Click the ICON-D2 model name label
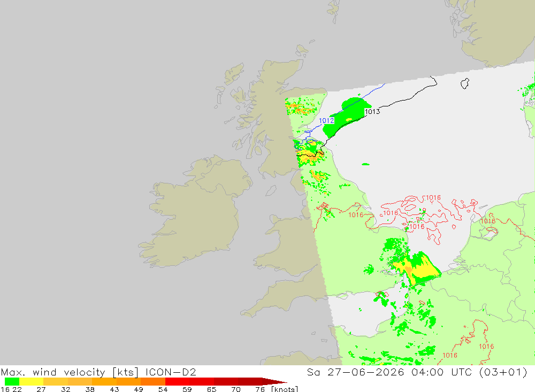535x392 pixels. [x=171, y=372]
